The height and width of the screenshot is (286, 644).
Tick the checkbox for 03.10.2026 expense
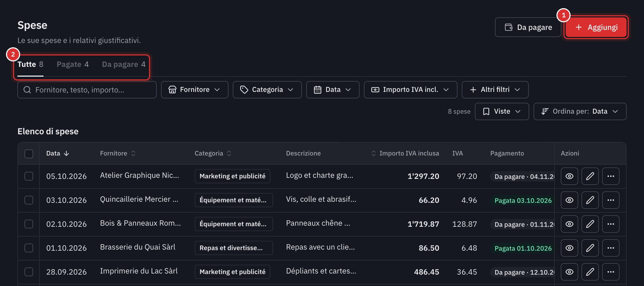(x=29, y=200)
